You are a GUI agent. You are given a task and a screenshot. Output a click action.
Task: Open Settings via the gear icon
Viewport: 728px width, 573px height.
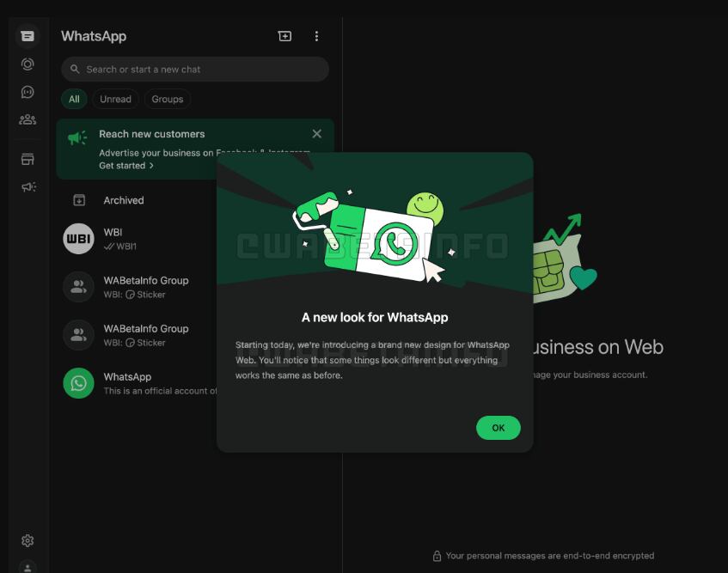28,540
